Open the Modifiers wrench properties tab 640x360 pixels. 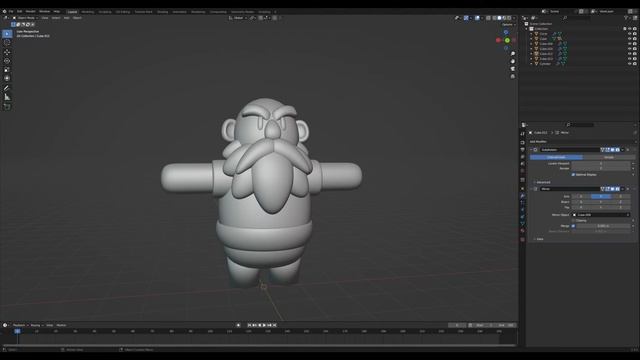[x=522, y=196]
